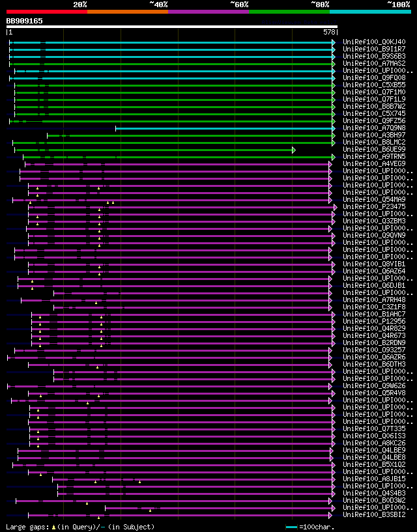
Task: Select hit label UniRef100_Q6AZ64
Action: pos(374,271)
